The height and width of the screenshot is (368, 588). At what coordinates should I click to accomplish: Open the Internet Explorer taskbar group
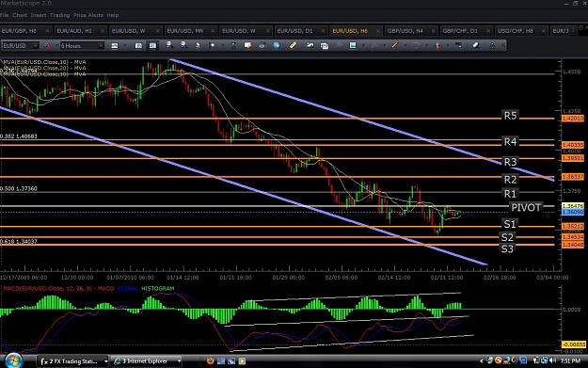tap(148, 361)
